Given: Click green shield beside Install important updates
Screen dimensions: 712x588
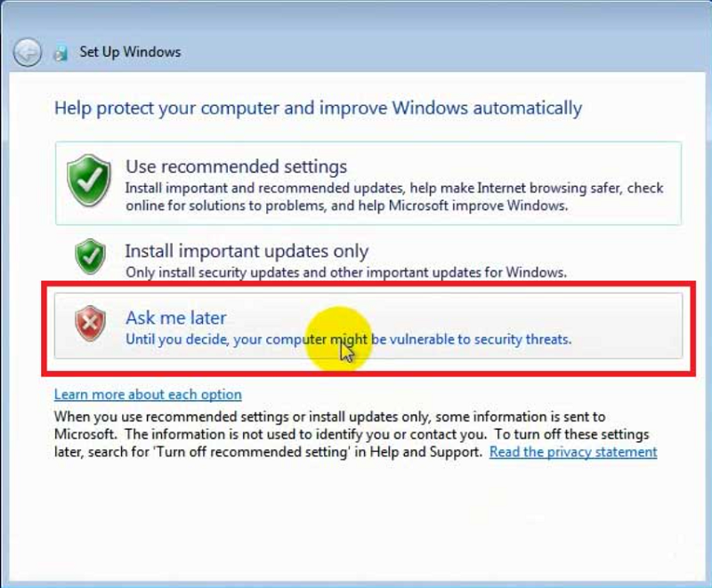Looking at the screenshot, I should point(89,256).
